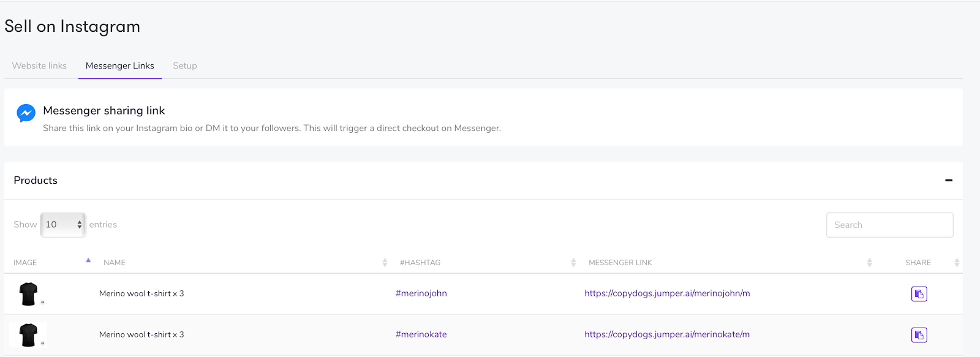Viewport: 980px width, 357px height.
Task: Click the Messenger sharing link heading
Action: (x=104, y=111)
